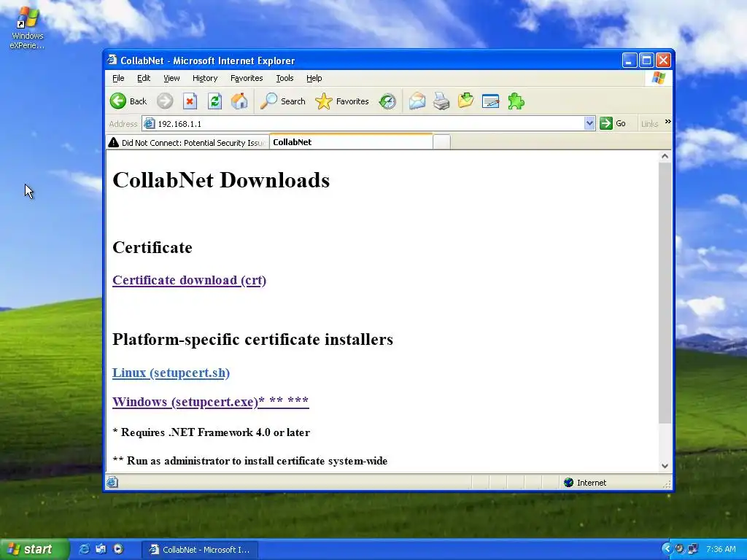The height and width of the screenshot is (560, 747).
Task: Click the address bar URL field
Action: pos(369,124)
